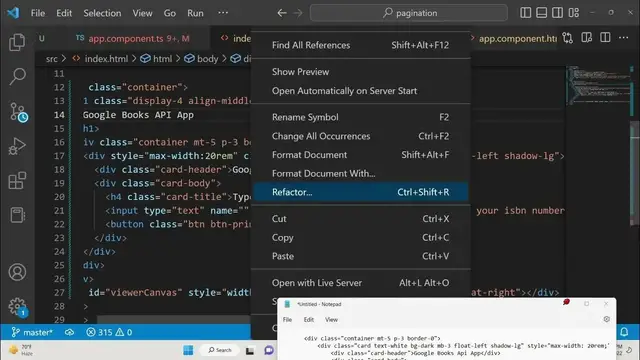Viewport: 640px width, 360px height.
Task: Click line number 20 in gutter
Action: point(59,197)
